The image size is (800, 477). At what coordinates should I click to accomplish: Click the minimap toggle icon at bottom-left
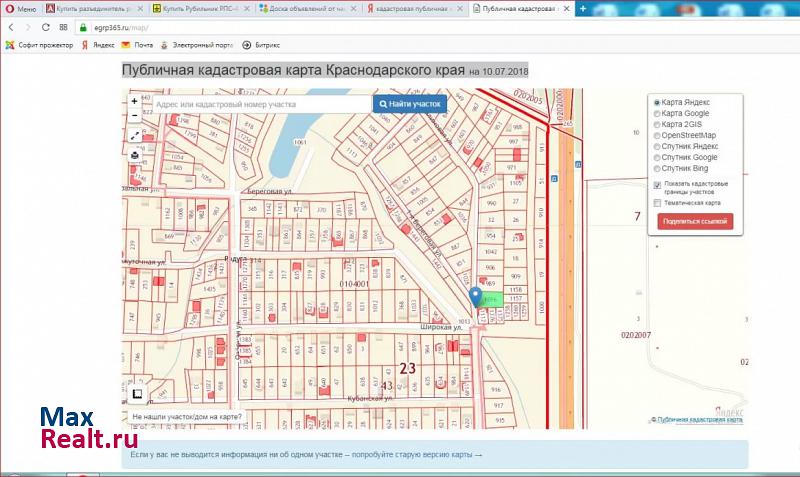point(137,394)
